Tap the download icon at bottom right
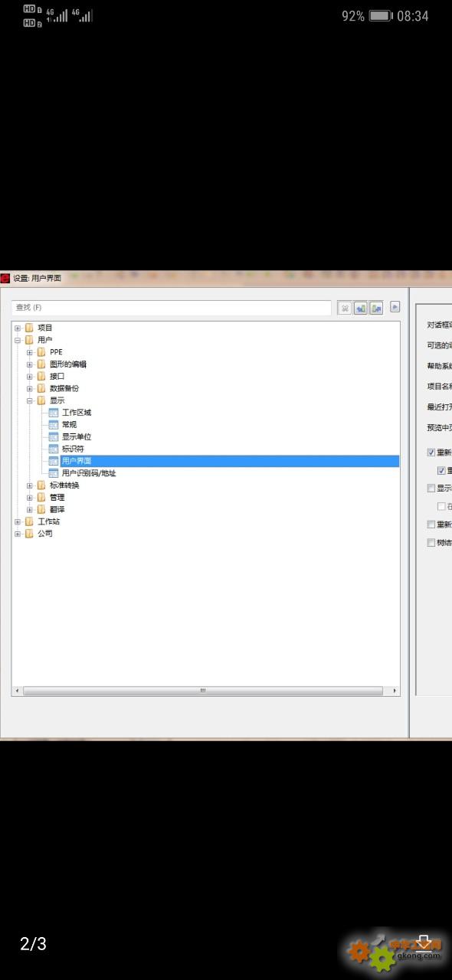 point(424,942)
